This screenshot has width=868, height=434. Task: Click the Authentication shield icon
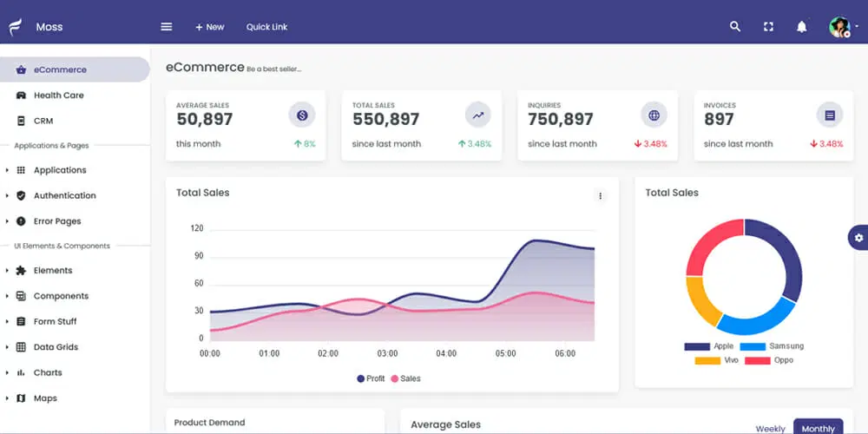click(x=21, y=195)
